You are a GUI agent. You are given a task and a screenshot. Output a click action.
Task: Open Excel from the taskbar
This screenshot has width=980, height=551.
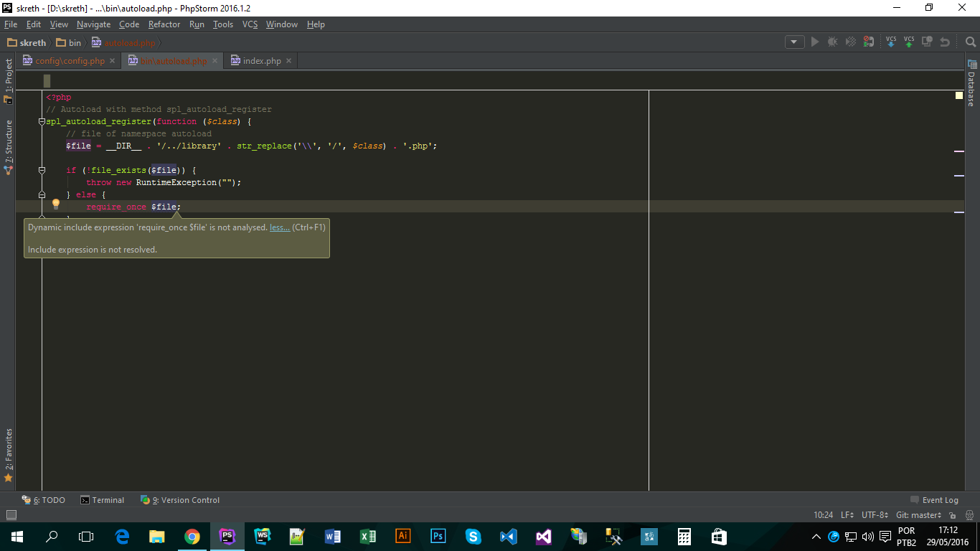pyautogui.click(x=367, y=536)
